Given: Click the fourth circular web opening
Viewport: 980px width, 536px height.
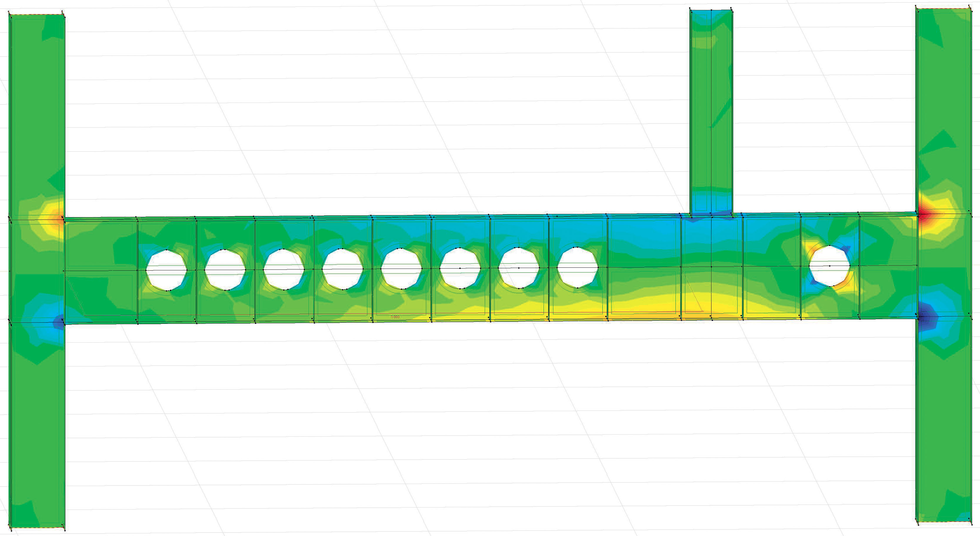Looking at the screenshot, I should [342, 269].
